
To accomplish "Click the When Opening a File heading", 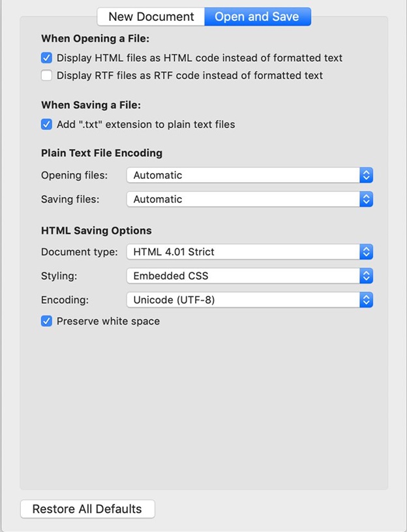I will tap(95, 39).
